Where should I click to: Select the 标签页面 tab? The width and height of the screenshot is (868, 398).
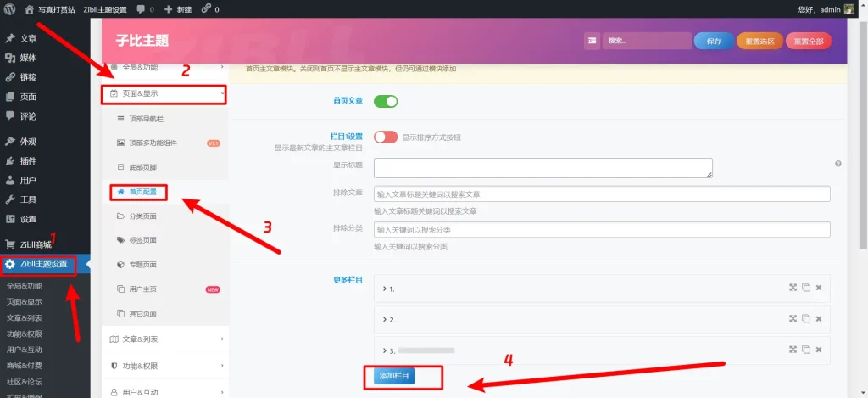[x=165, y=240]
